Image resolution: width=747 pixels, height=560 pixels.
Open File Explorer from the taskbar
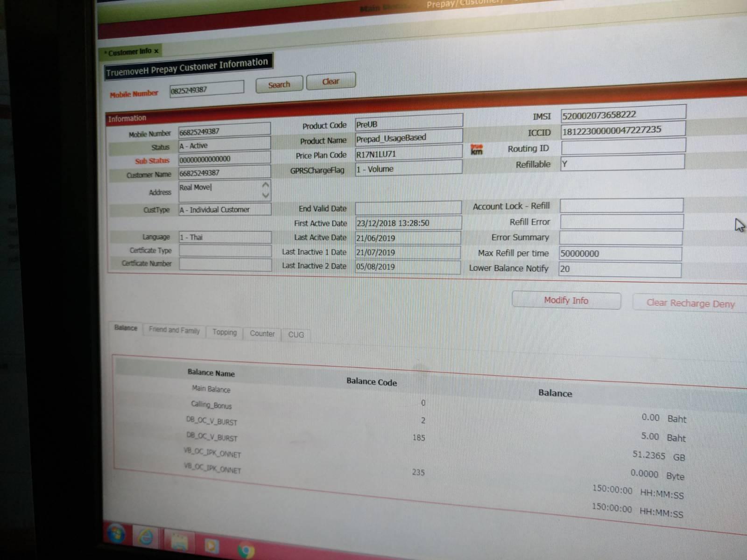(179, 542)
